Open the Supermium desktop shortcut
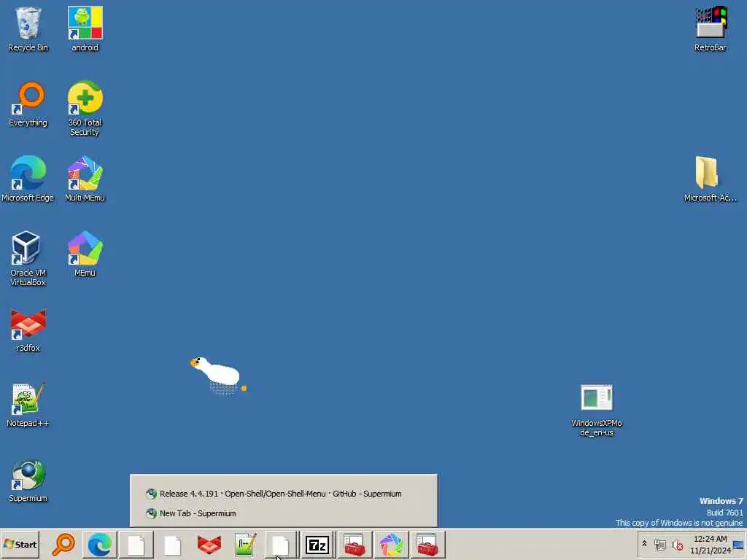Image resolution: width=747 pixels, height=560 pixels. pos(28,480)
